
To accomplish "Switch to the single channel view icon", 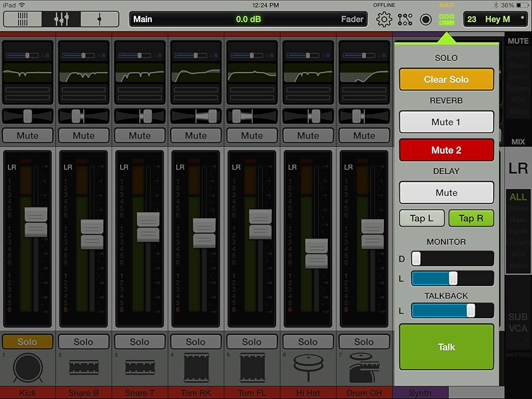I will [99, 19].
